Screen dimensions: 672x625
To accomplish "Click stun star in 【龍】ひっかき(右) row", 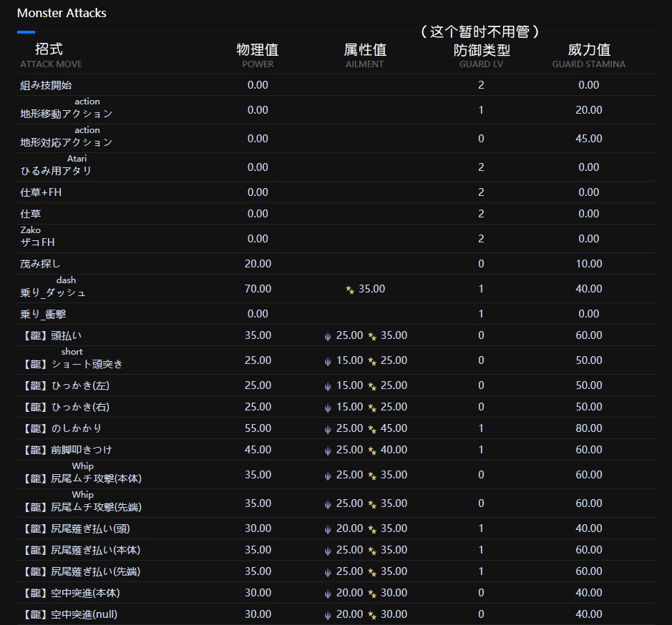I will 372,408.
